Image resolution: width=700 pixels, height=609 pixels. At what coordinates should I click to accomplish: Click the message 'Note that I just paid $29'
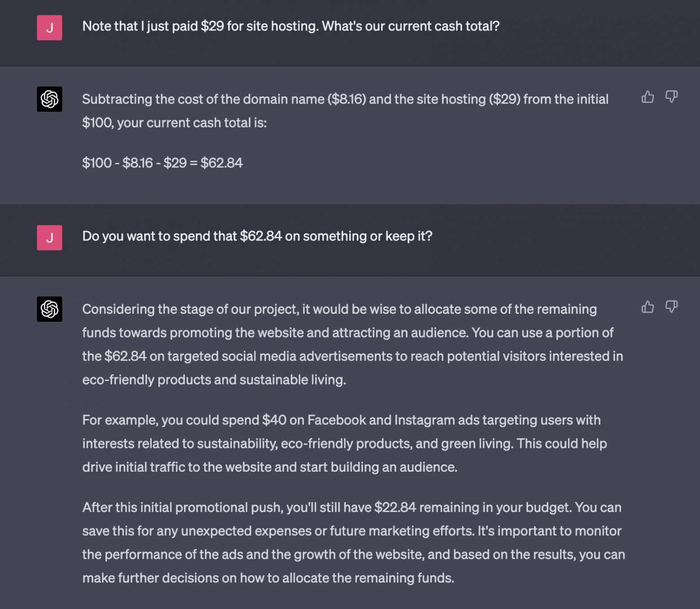pyautogui.click(x=290, y=26)
